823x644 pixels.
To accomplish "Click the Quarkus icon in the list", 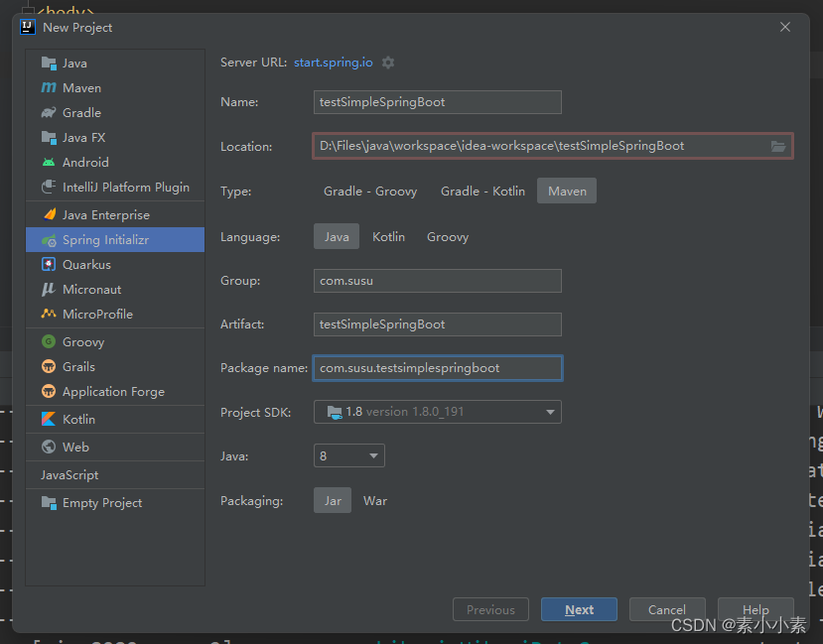I will point(49,264).
